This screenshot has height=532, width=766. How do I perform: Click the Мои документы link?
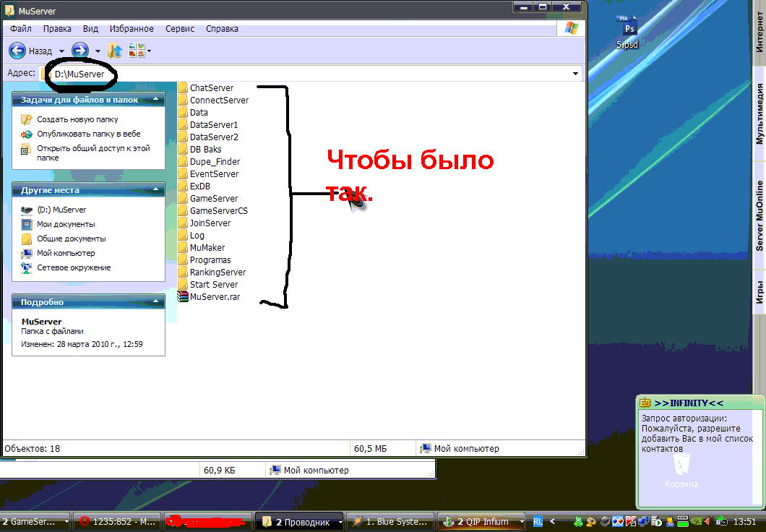point(66,224)
